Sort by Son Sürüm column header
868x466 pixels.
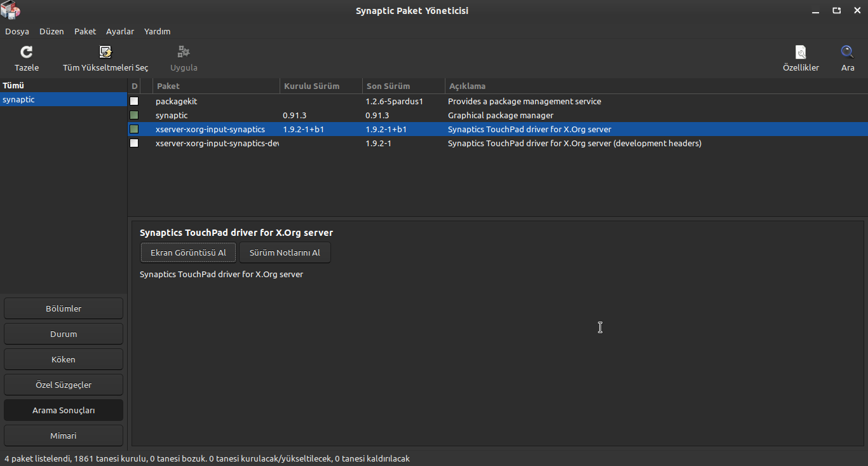click(403, 86)
